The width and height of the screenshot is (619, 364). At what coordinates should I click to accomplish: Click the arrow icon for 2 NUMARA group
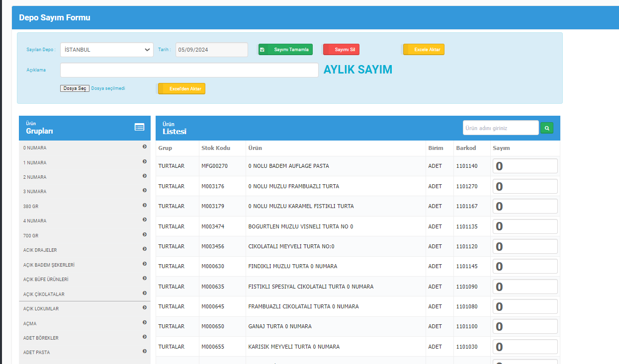click(145, 176)
